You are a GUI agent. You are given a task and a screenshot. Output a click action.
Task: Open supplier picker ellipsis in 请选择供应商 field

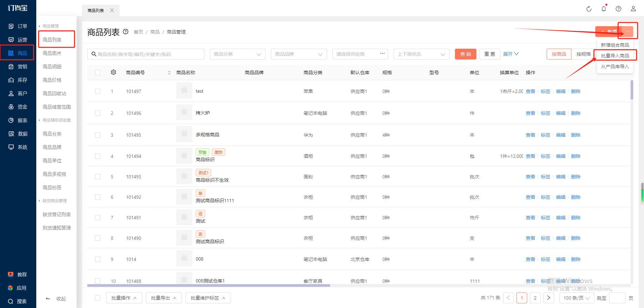coord(382,54)
